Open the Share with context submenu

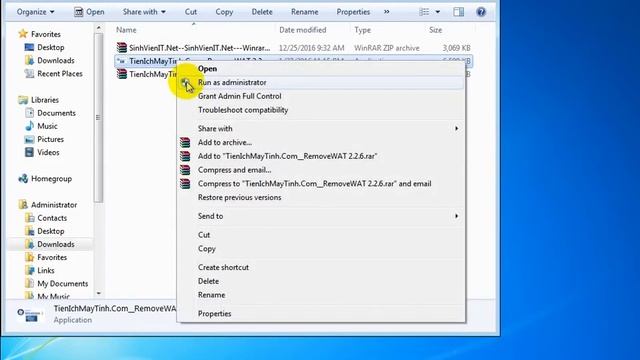click(321, 129)
